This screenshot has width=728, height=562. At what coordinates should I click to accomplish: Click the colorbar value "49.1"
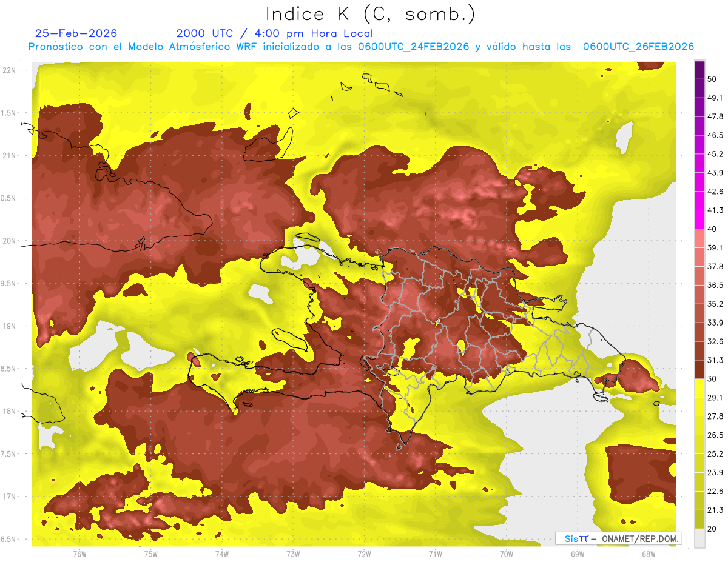point(715,98)
